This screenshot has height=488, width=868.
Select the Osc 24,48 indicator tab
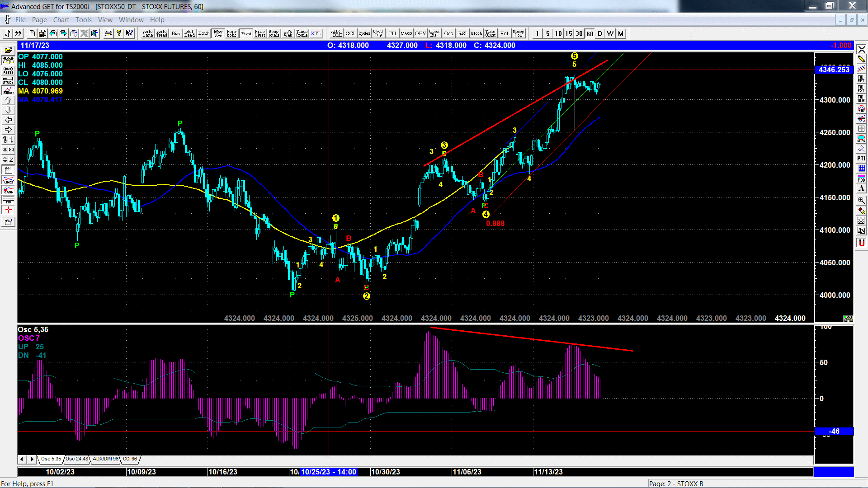(x=77, y=459)
